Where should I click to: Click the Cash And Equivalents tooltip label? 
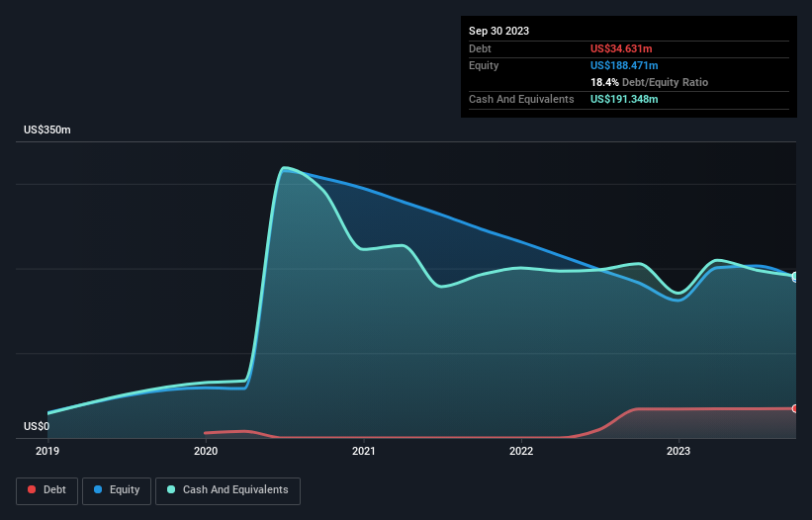[x=521, y=99]
